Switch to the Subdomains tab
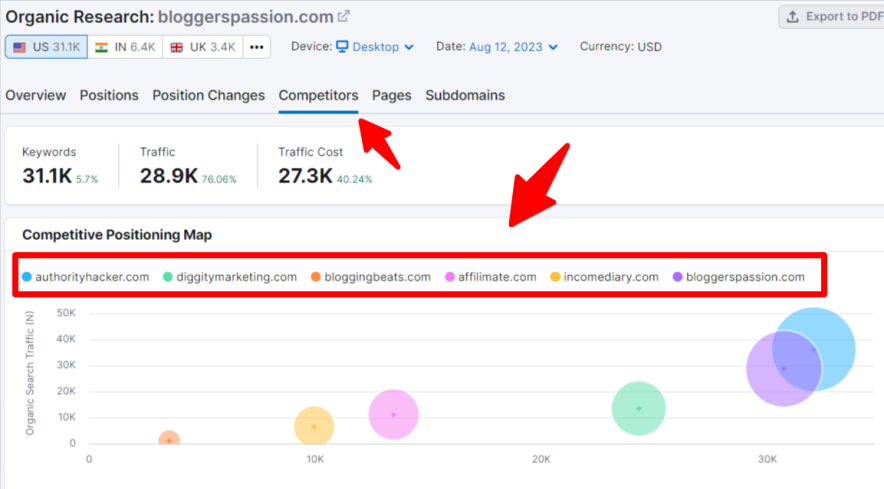884x489 pixels. [x=465, y=95]
